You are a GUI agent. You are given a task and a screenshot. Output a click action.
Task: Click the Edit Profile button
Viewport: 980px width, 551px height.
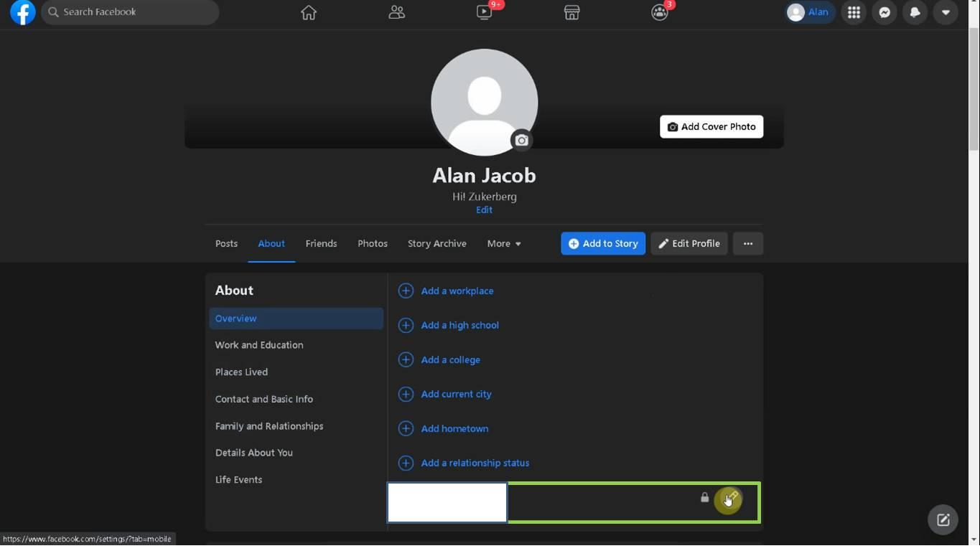(689, 243)
